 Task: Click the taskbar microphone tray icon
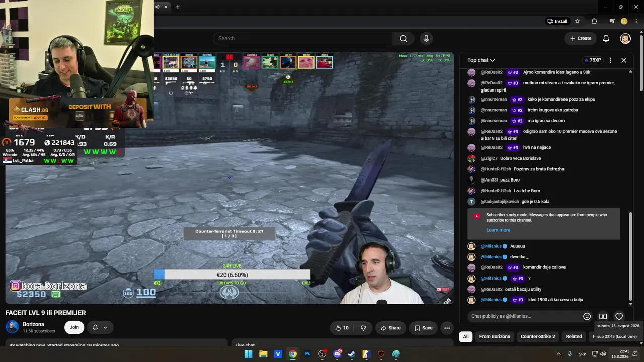[x=570, y=354]
